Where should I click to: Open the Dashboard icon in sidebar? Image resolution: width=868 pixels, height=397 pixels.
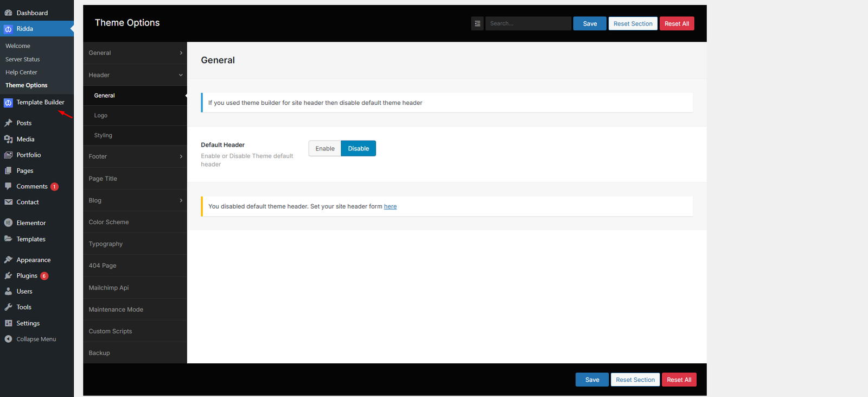[x=8, y=12]
